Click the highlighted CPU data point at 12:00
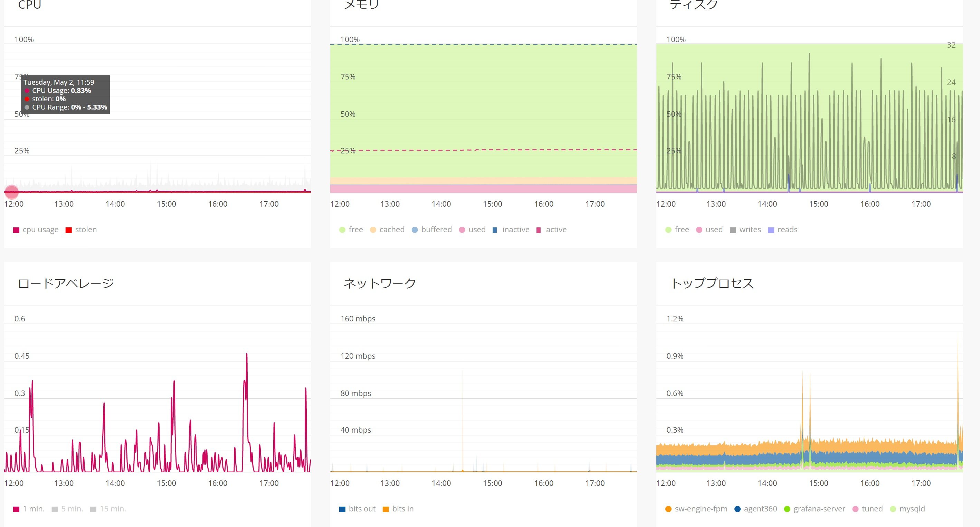This screenshot has width=980, height=527. [12, 192]
